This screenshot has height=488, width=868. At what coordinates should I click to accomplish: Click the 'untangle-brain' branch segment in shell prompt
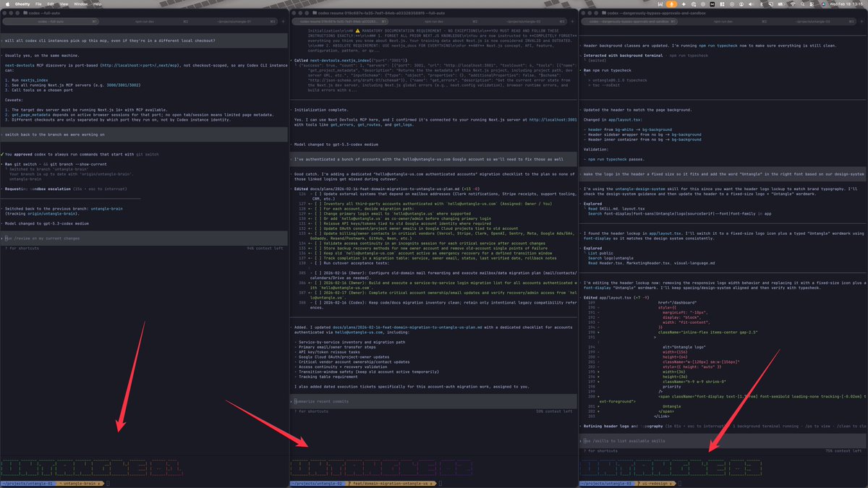[81, 482]
